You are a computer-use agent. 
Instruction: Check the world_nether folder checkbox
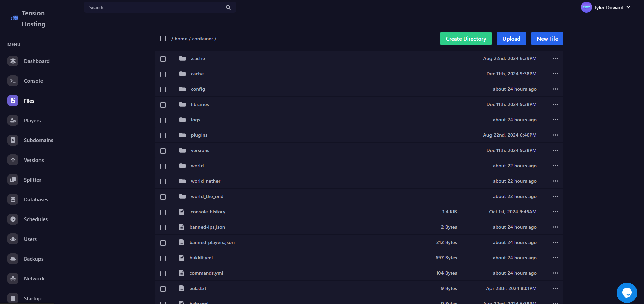click(163, 182)
